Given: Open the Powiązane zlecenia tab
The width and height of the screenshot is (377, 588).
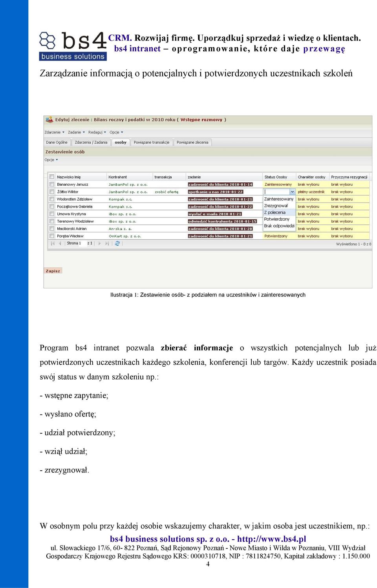Looking at the screenshot, I should [192, 142].
